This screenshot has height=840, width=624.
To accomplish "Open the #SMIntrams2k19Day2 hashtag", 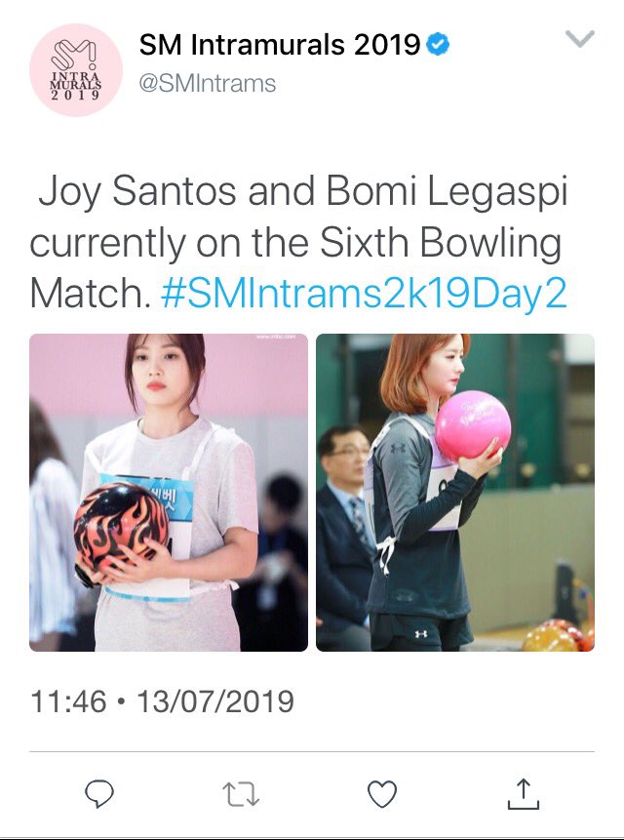I will point(364,293).
